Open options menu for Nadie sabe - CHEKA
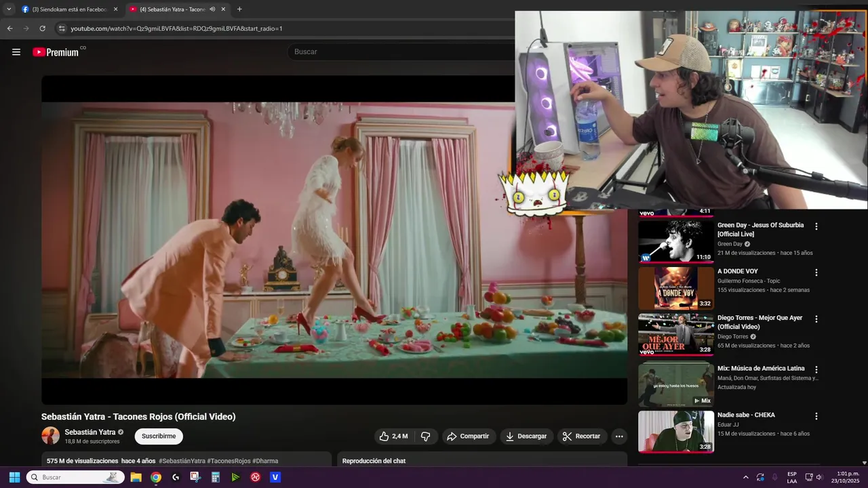This screenshot has width=868, height=488. coord(816,416)
